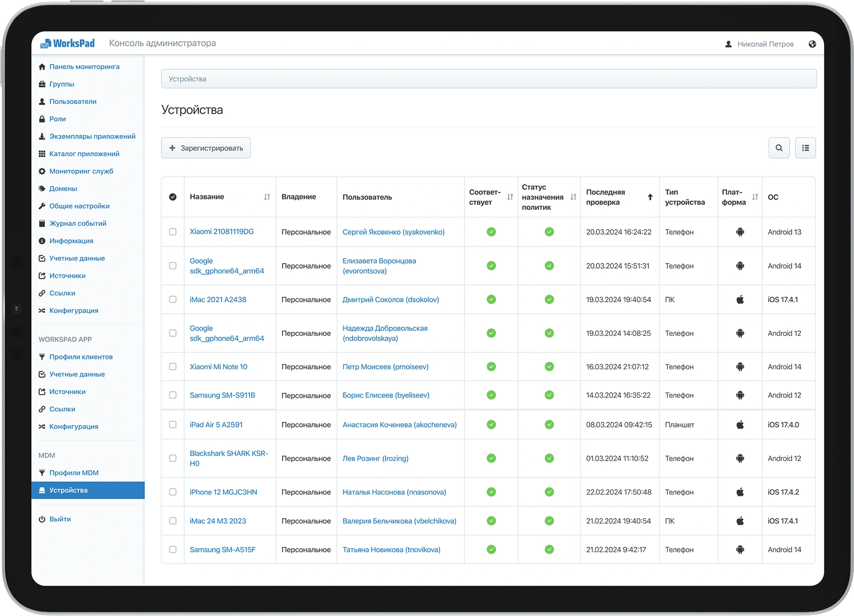Open Профили MDM in sidebar

73,473
